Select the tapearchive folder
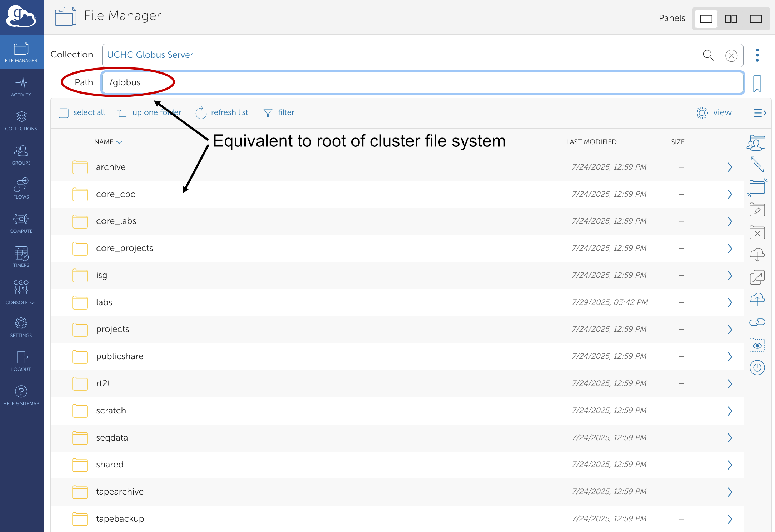 click(x=397, y=492)
